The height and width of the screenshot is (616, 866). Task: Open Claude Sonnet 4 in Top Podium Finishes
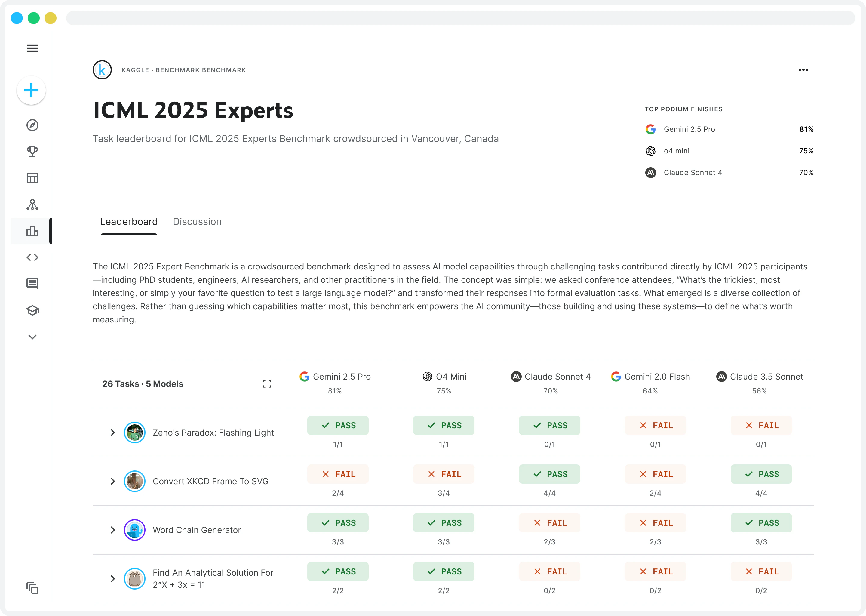click(693, 173)
